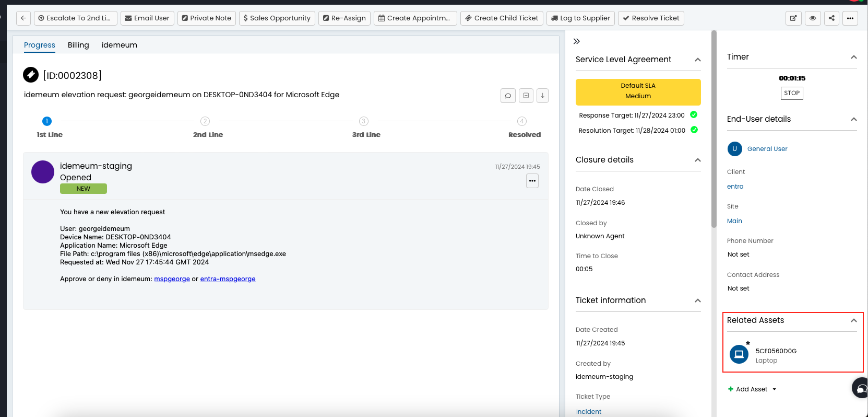Select 2nd Line progress step
The width and height of the screenshot is (868, 417).
(x=205, y=121)
